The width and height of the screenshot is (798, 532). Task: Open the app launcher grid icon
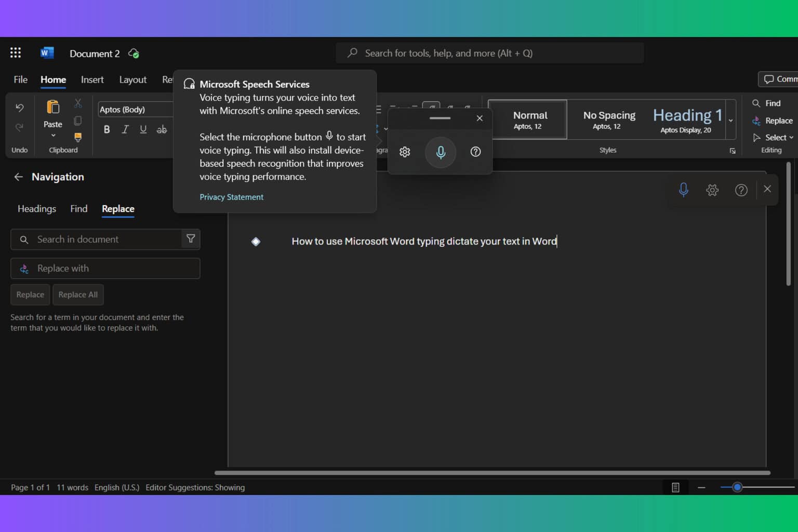16,52
